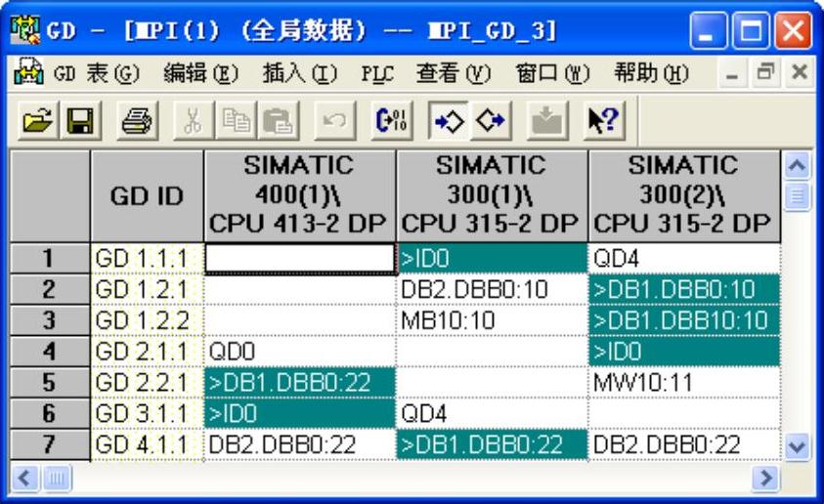The image size is (824, 504).
Task: Open the 查看(V) menu
Action: tap(454, 73)
